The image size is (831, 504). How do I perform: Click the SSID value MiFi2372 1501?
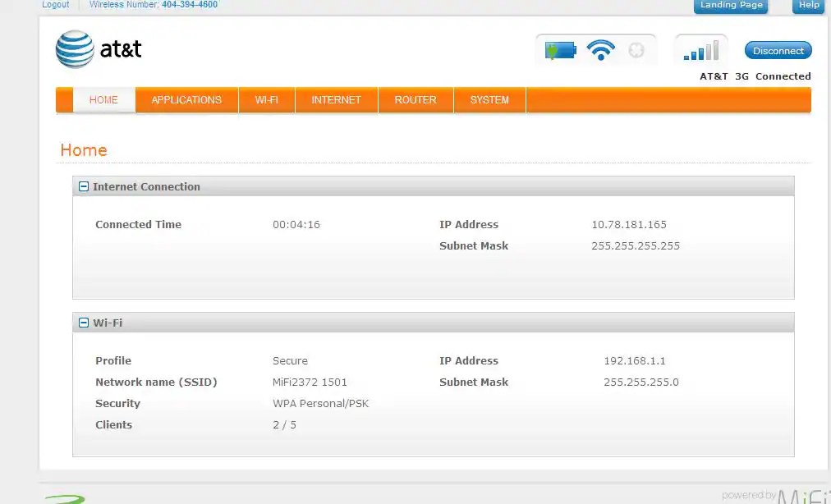pyautogui.click(x=310, y=383)
